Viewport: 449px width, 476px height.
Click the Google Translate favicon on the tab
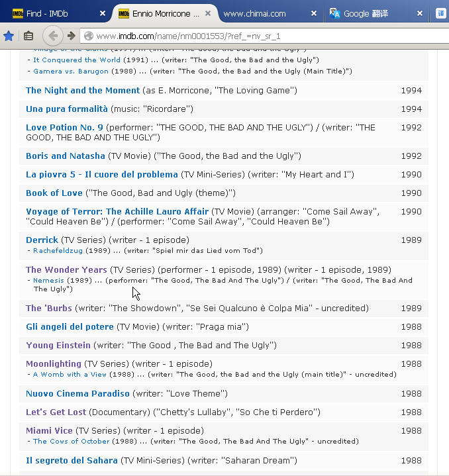(335, 13)
